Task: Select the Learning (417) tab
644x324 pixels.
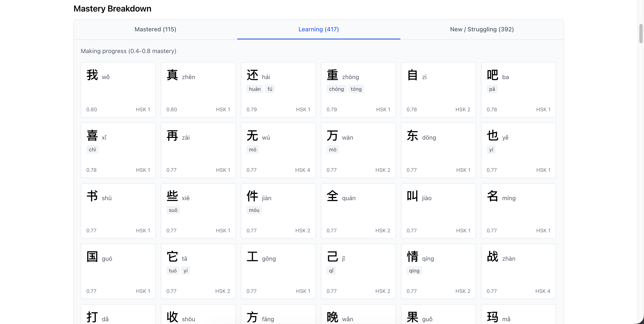Action: tap(319, 29)
